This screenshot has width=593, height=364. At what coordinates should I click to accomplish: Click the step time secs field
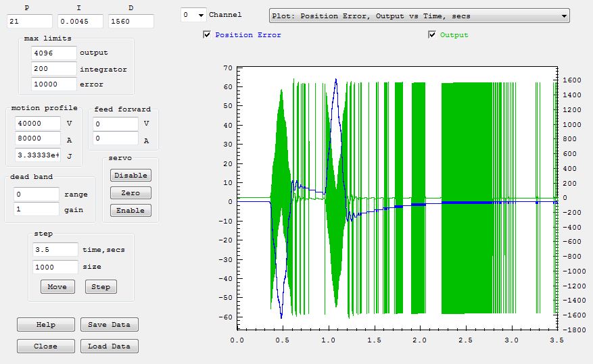[x=55, y=250]
